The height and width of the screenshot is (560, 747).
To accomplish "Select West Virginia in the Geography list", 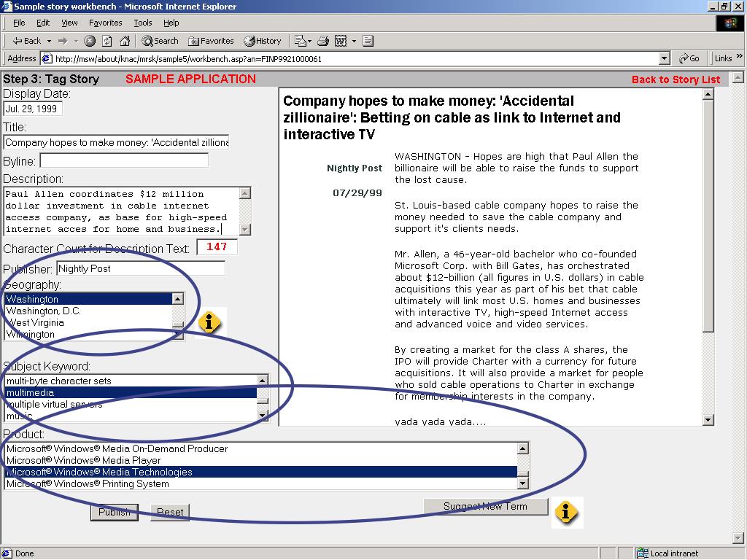I will [x=88, y=322].
